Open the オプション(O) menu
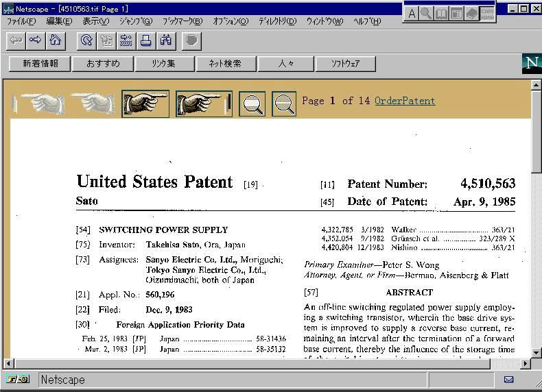This screenshot has width=542, height=392. (x=231, y=21)
